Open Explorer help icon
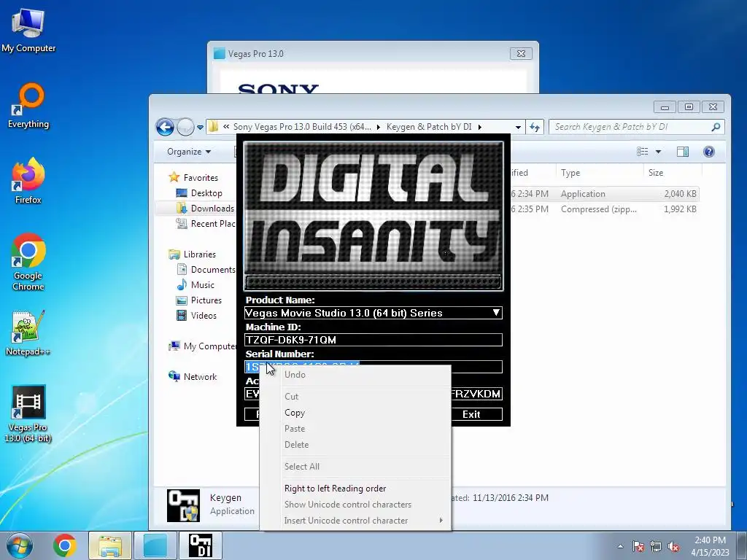Image resolution: width=747 pixels, height=560 pixels. 709,152
